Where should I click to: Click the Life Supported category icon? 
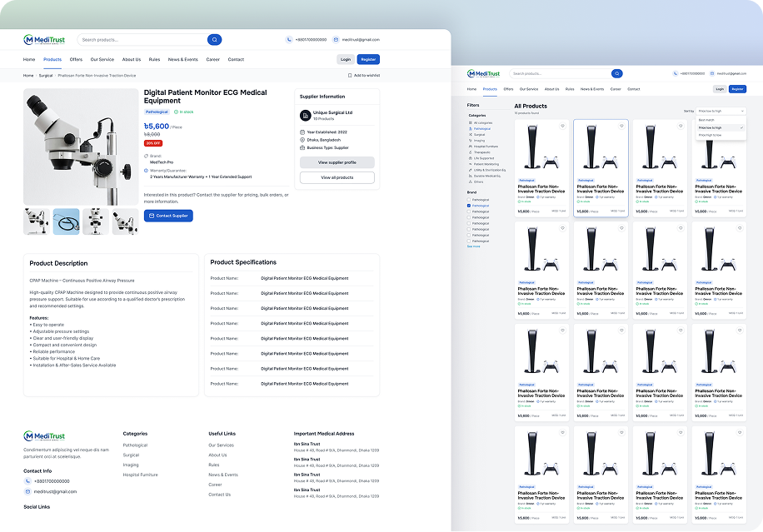coord(471,158)
